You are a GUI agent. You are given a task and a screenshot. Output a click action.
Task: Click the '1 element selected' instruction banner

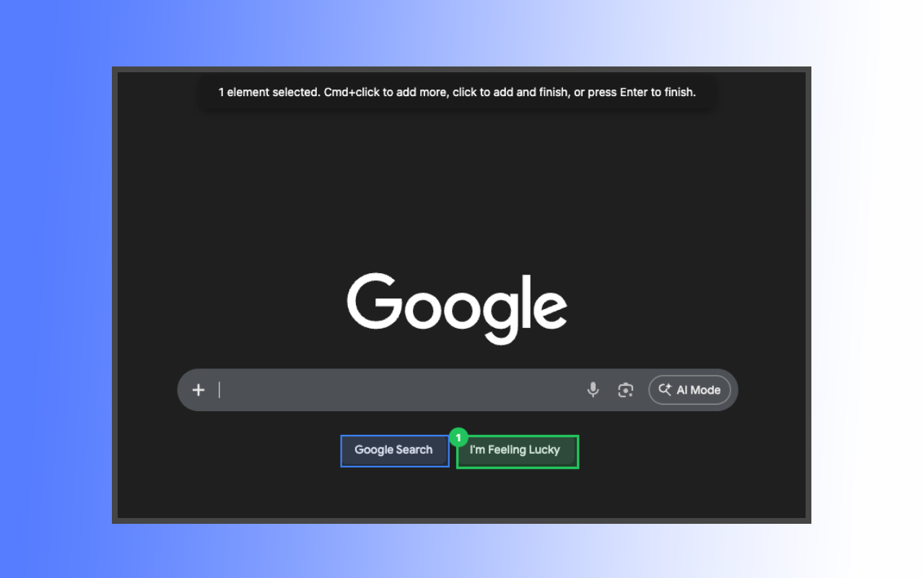coord(458,92)
